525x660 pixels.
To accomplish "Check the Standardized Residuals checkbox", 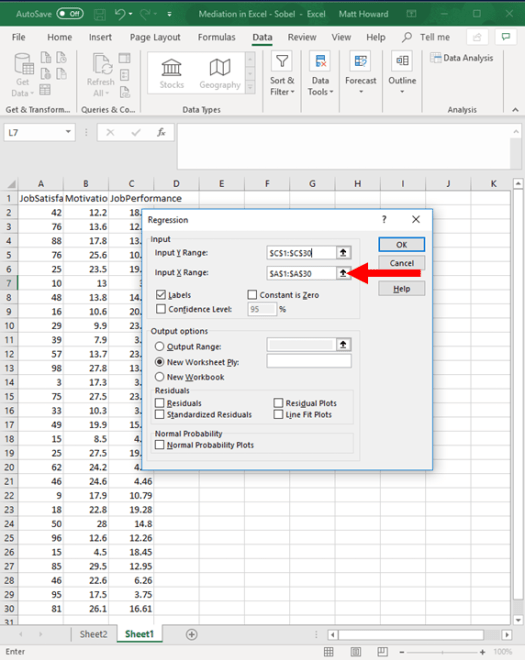I will click(160, 415).
